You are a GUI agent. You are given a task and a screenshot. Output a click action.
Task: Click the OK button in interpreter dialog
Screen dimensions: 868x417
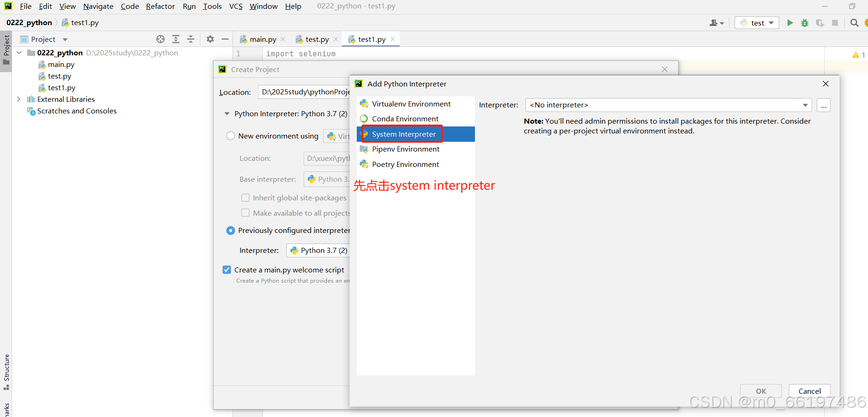[x=761, y=391]
